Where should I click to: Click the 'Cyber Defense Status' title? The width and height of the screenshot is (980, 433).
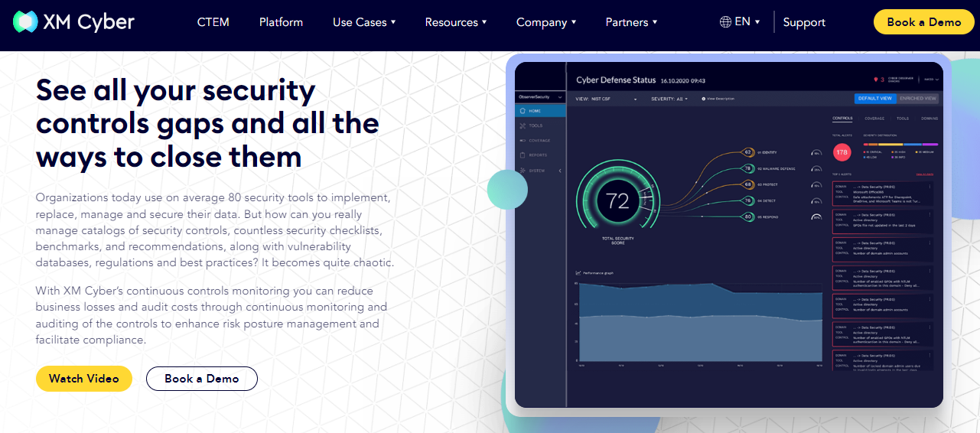[x=616, y=80]
